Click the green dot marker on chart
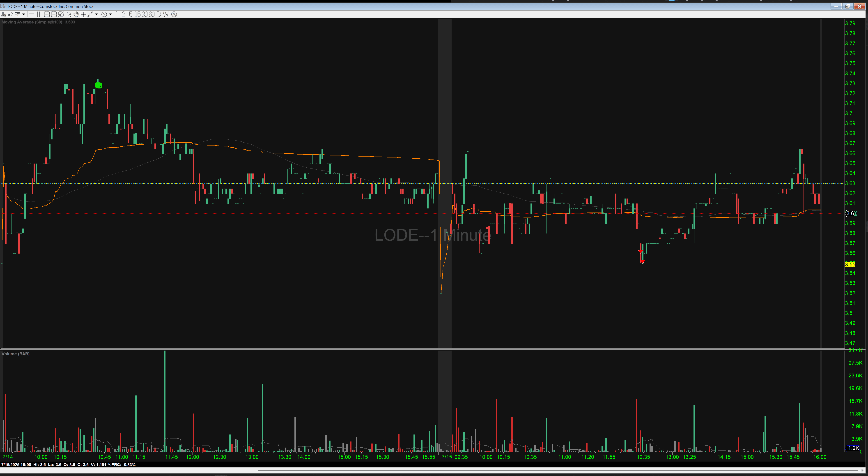The width and height of the screenshot is (868, 476). point(98,85)
